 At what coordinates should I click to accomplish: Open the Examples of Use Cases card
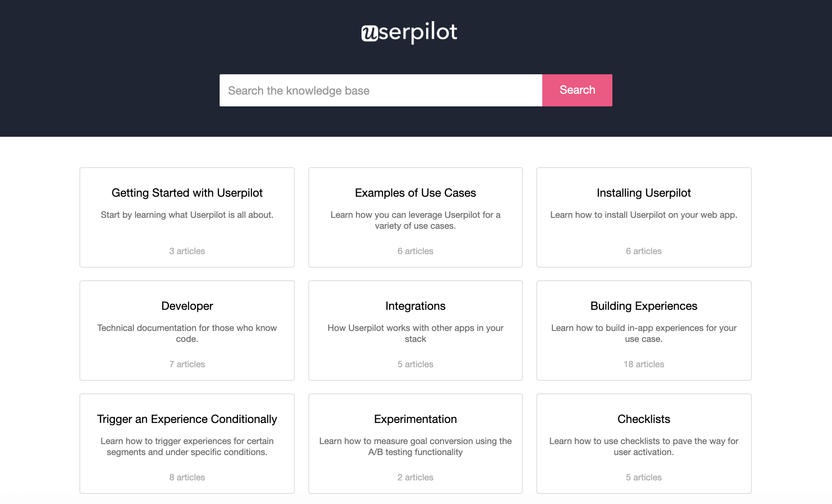tap(415, 193)
